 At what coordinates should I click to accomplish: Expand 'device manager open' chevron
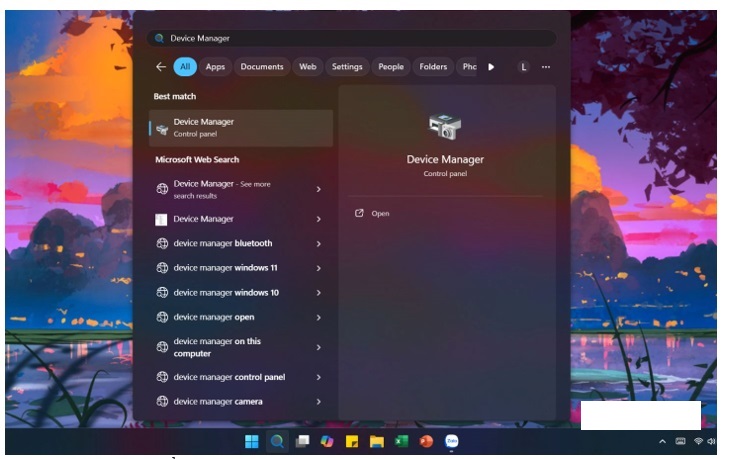coord(318,318)
